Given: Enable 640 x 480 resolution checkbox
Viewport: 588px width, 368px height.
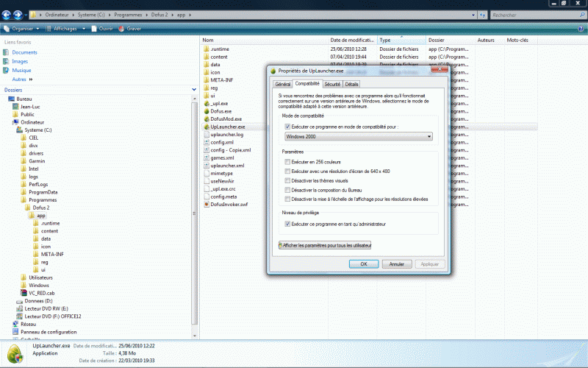Looking at the screenshot, I should [x=287, y=171].
